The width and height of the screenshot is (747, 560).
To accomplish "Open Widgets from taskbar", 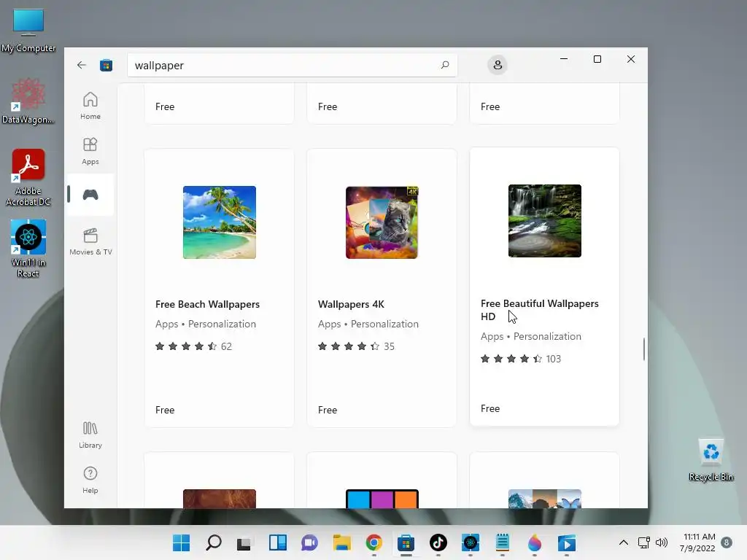I will click(277, 542).
